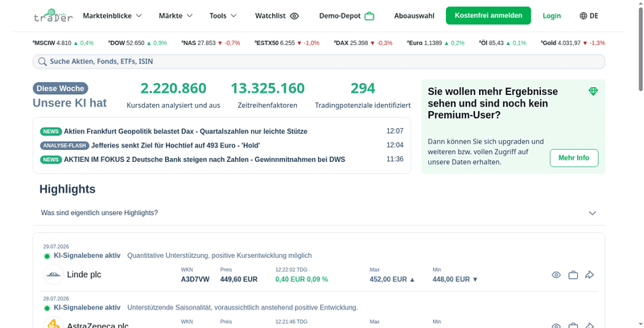Open Jefferies Hochtief analyse-flash headline

tap(175, 146)
